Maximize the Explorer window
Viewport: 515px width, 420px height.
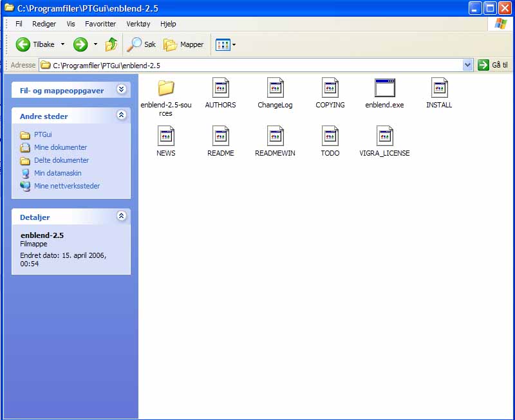pos(490,8)
